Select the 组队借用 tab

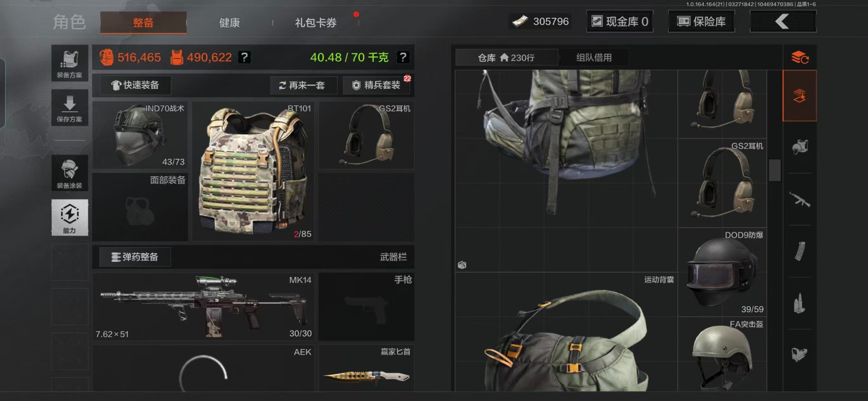click(594, 58)
